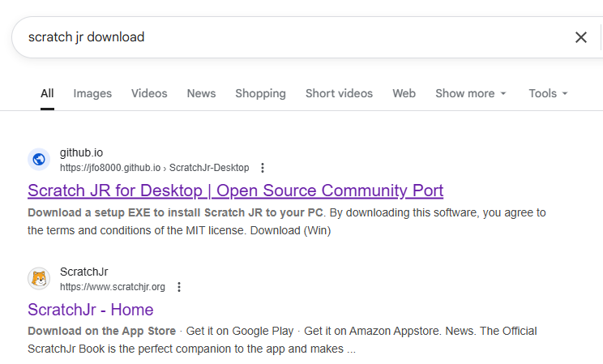Screen dimensions: 603x364
Task: Clear the search box with the X icon
Action: (580, 37)
